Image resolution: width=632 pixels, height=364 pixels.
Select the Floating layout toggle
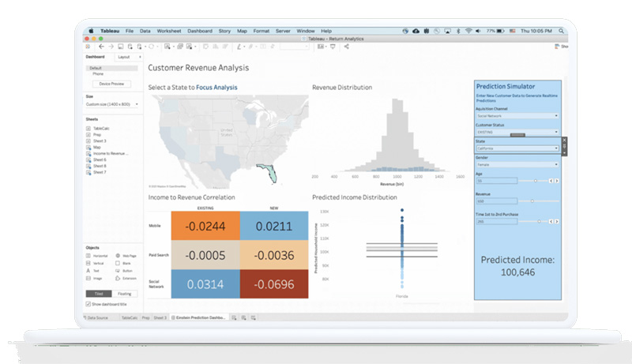[x=125, y=294]
